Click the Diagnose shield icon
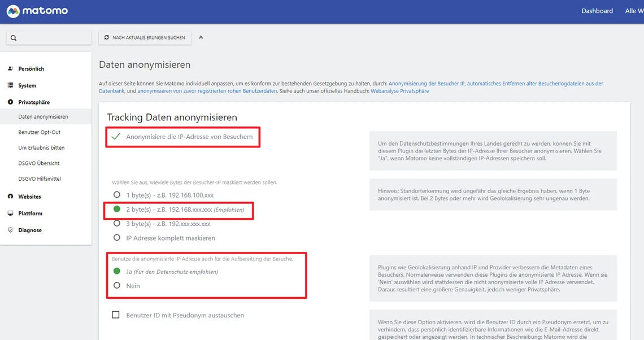This screenshot has width=644, height=340. [x=10, y=230]
